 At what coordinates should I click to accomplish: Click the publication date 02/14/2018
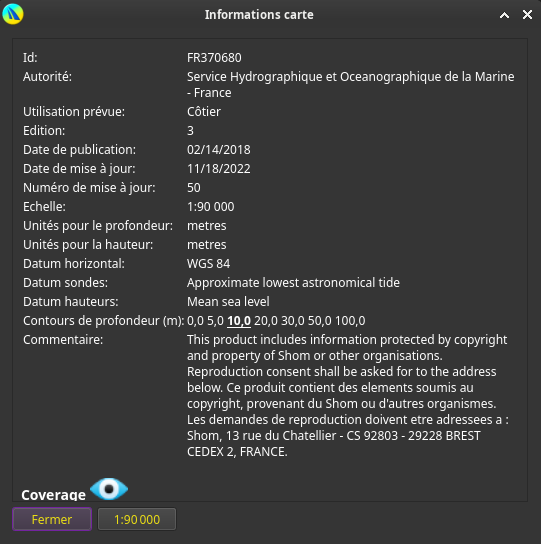219,150
